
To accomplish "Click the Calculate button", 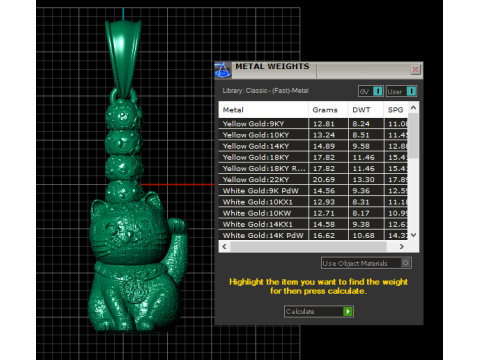I will (318, 311).
